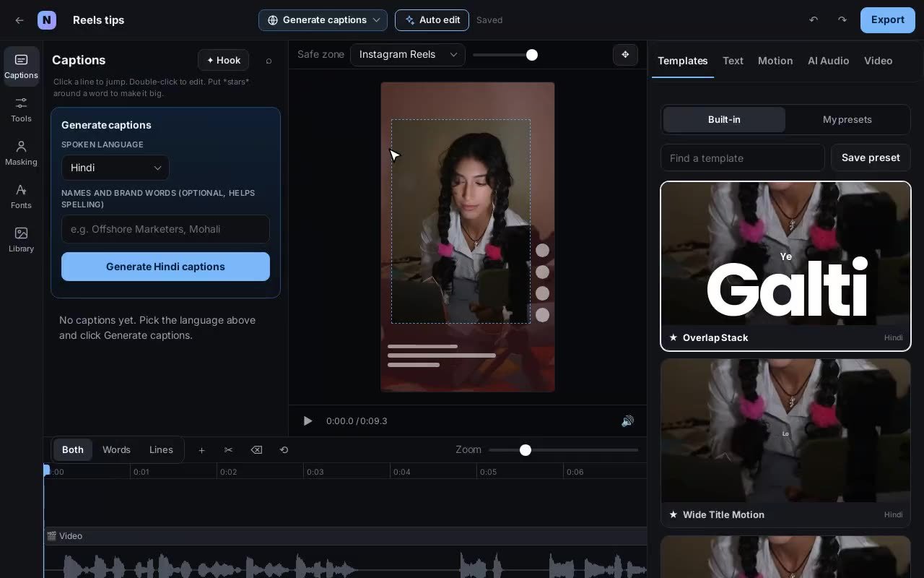
Task: Star the Overlap Stack template
Action: tap(674, 337)
